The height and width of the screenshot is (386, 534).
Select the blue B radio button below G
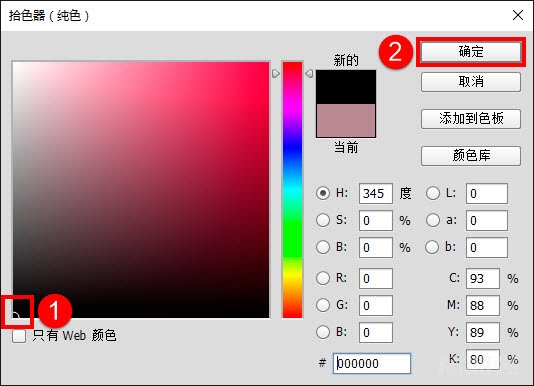pos(323,332)
